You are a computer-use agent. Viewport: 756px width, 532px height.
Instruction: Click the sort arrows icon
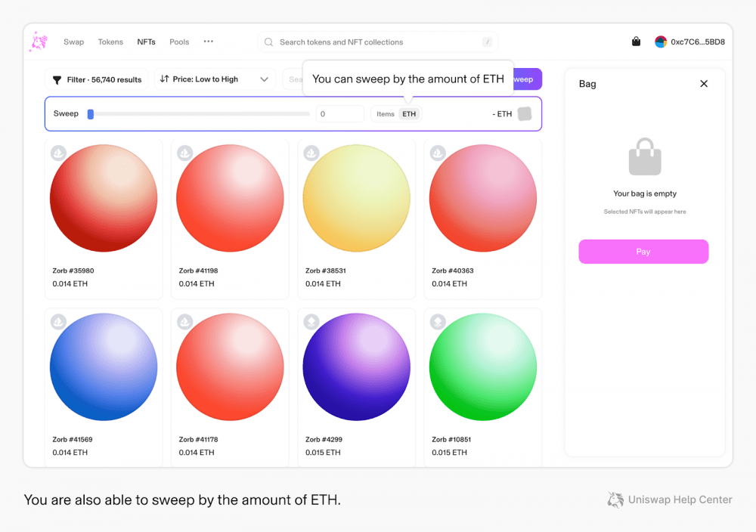coord(164,79)
